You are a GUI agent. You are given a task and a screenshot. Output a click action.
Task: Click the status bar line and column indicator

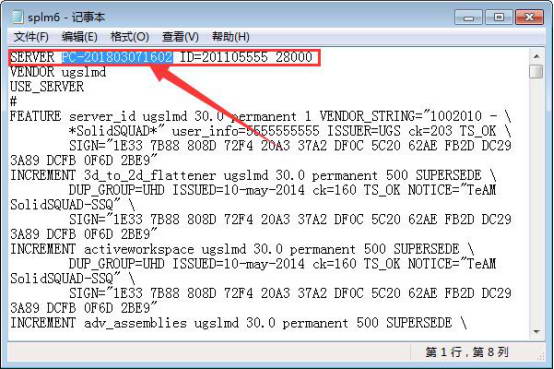click(x=467, y=352)
